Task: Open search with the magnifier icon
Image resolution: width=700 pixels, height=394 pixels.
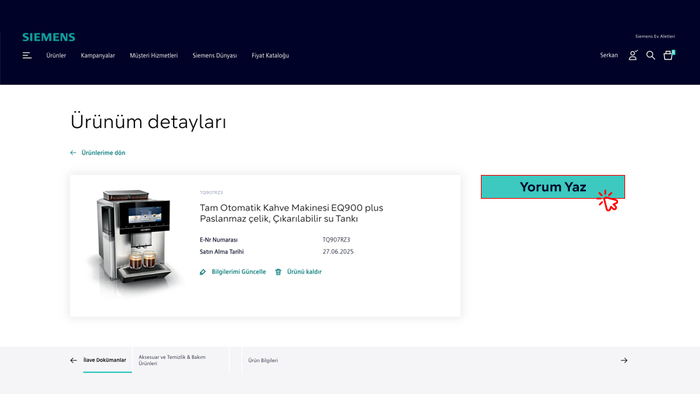Action: coord(650,55)
